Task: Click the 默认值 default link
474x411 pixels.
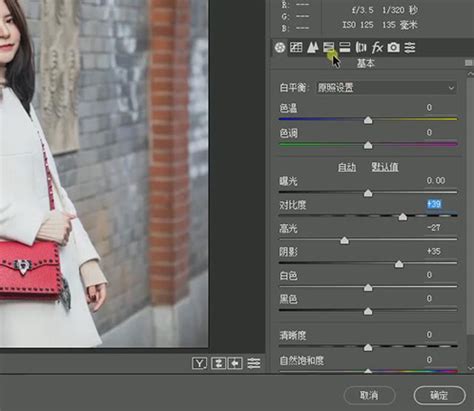Action: [x=385, y=167]
